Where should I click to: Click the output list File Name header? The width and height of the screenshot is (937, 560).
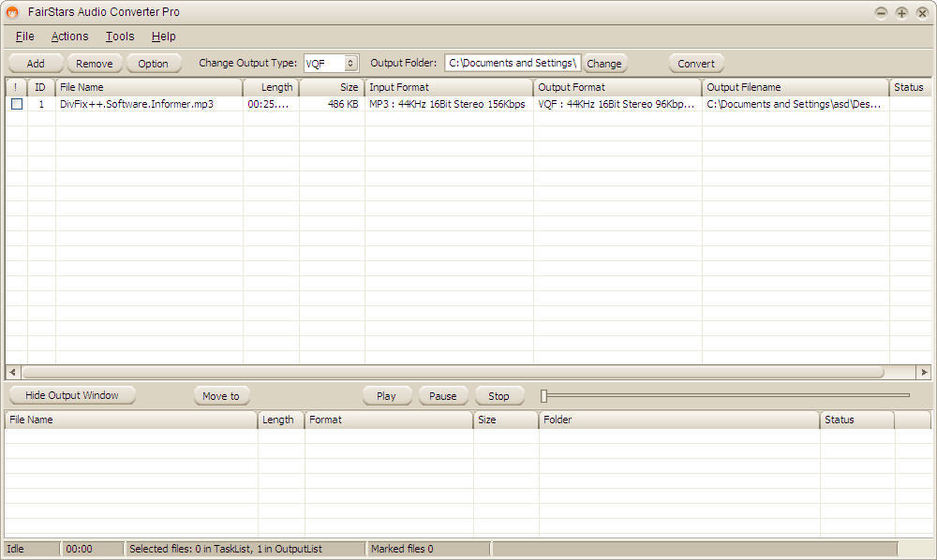click(131, 420)
